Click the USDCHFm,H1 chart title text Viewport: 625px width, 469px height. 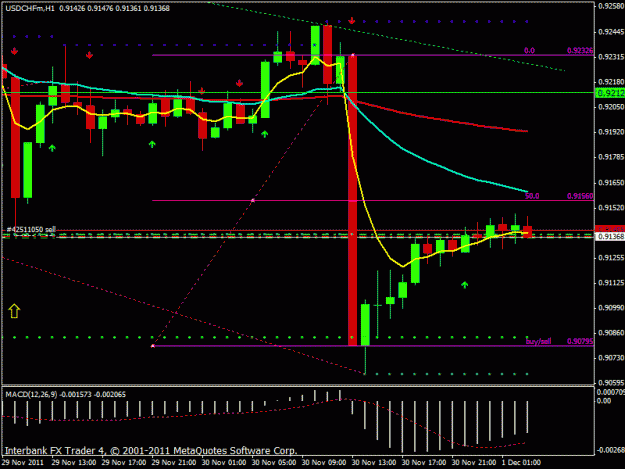tap(30, 8)
